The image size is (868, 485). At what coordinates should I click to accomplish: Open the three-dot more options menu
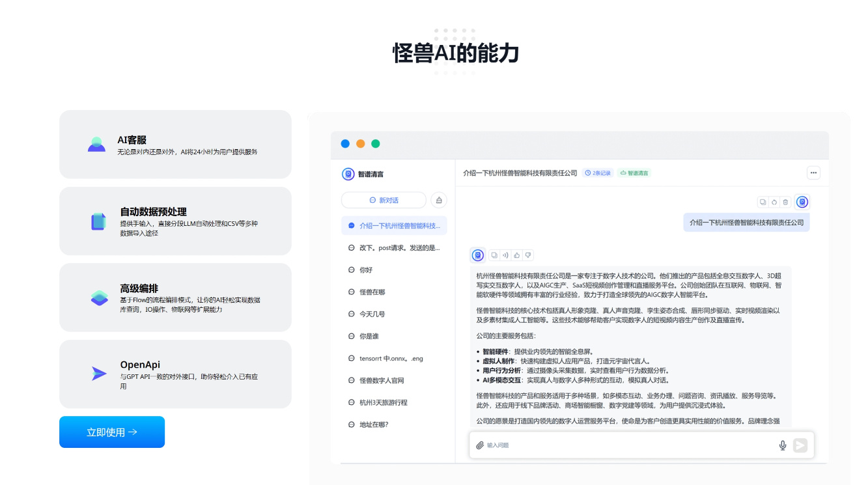tap(813, 173)
